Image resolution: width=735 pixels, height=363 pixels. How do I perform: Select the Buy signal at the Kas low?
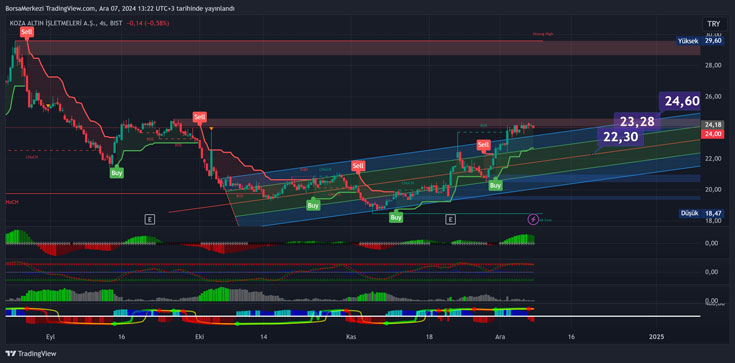coord(397,217)
